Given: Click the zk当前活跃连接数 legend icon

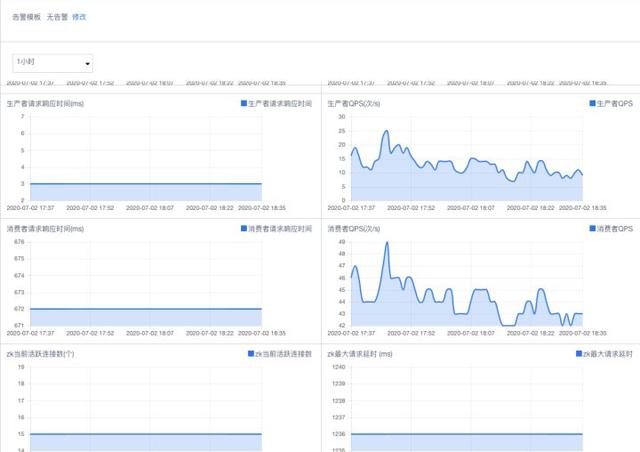Looking at the screenshot, I should [x=250, y=354].
